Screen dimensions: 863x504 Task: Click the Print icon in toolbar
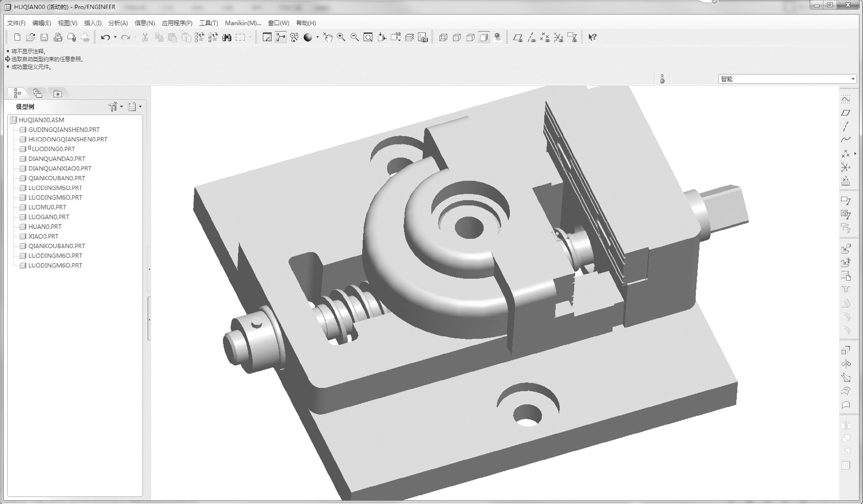pos(57,37)
